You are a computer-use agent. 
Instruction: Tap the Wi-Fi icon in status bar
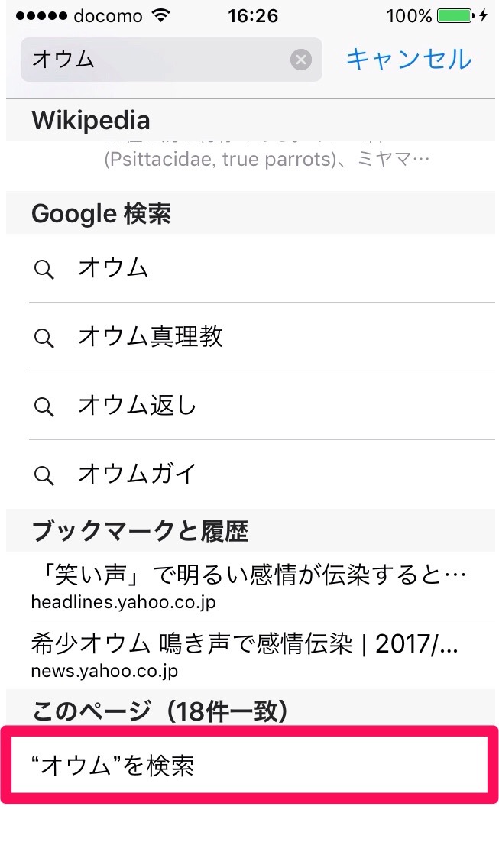161,16
